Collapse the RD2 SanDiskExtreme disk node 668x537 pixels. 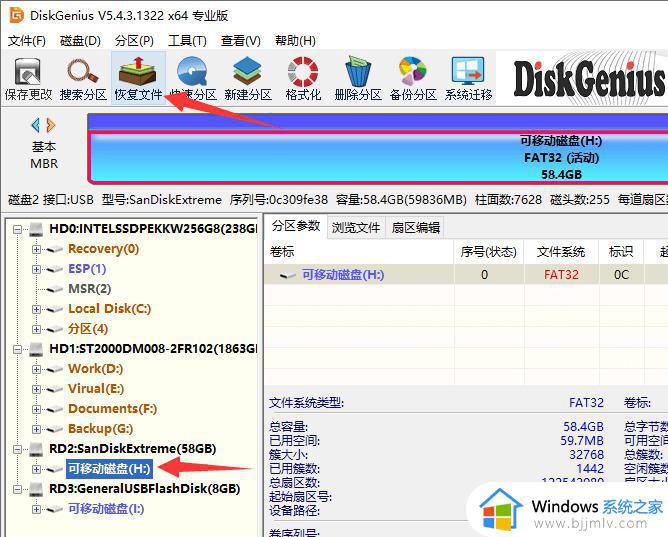click(x=17, y=449)
